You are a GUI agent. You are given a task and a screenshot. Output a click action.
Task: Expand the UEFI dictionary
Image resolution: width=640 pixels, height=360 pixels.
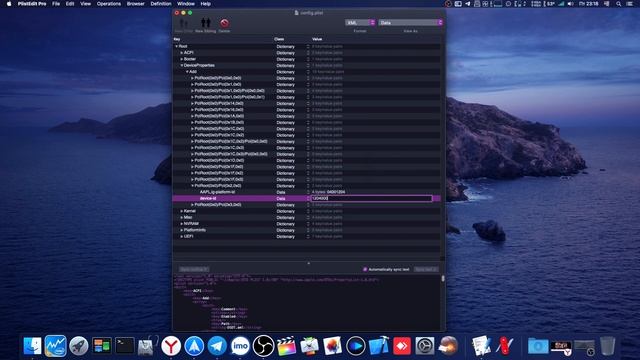pos(182,236)
